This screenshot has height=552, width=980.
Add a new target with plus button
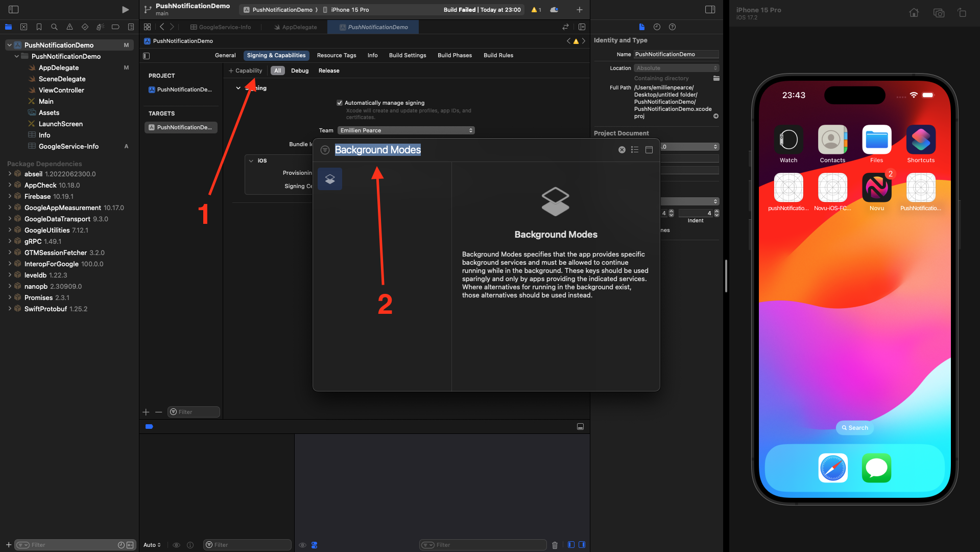146,412
